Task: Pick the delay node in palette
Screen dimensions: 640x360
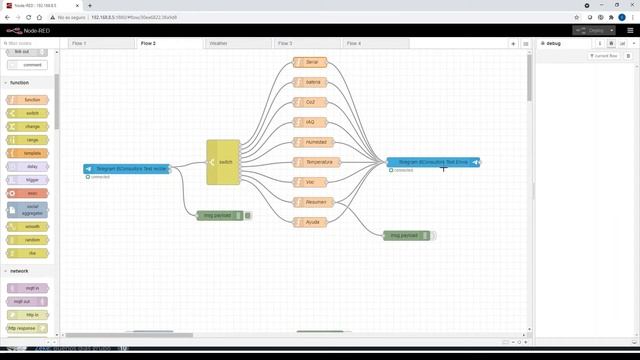Action: [27, 167]
